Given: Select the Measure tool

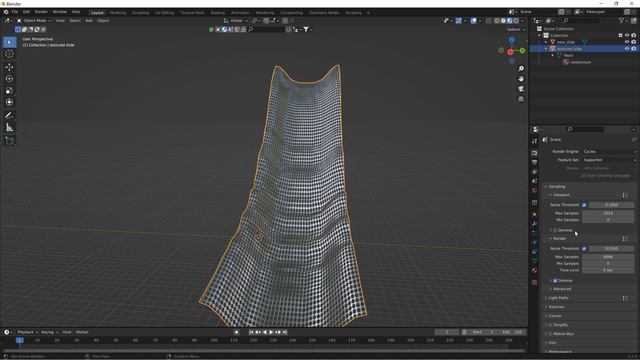Looking at the screenshot, I should (9, 128).
